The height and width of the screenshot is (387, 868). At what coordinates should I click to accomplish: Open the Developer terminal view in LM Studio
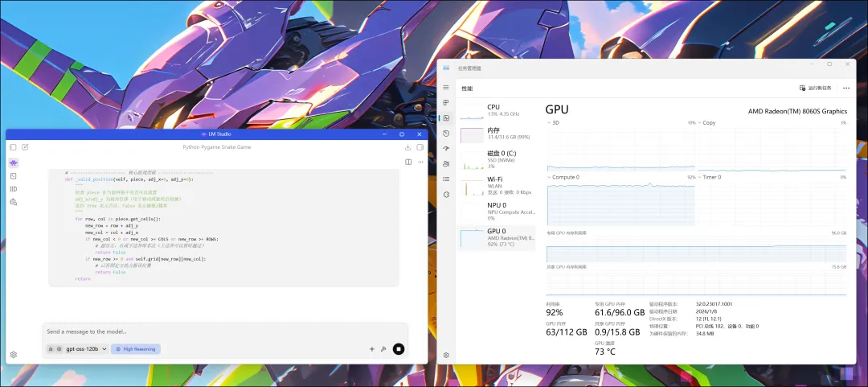[x=14, y=175]
